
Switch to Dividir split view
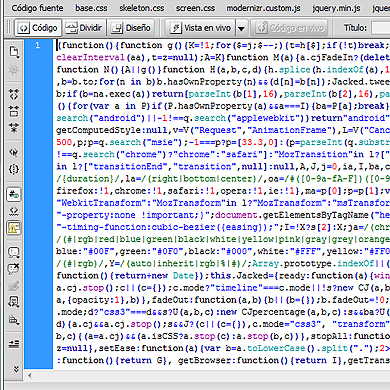click(84, 28)
